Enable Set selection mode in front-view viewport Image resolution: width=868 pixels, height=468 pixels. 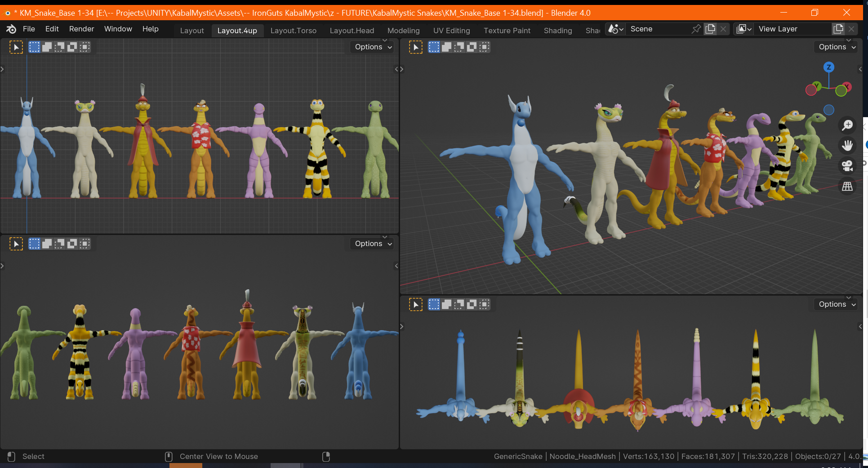(x=34, y=47)
